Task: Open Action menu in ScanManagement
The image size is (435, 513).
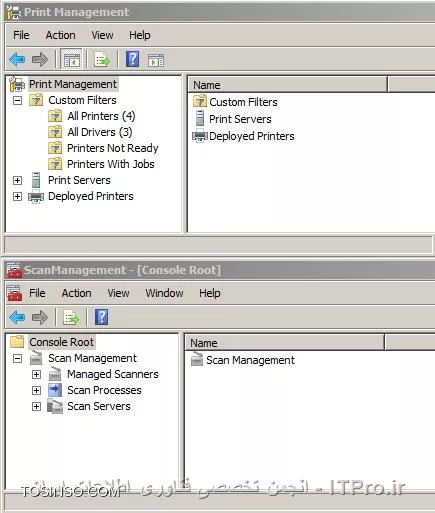Action: pyautogui.click(x=76, y=293)
